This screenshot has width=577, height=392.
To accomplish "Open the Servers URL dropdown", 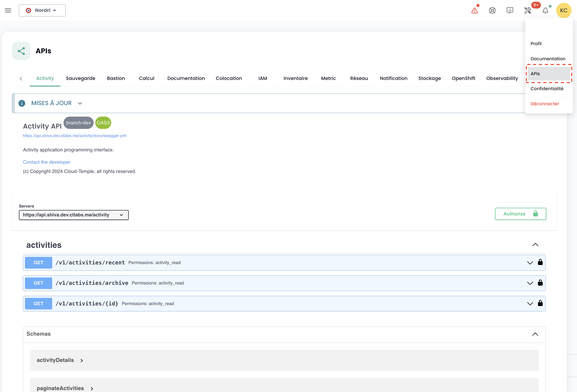I will pos(74,215).
